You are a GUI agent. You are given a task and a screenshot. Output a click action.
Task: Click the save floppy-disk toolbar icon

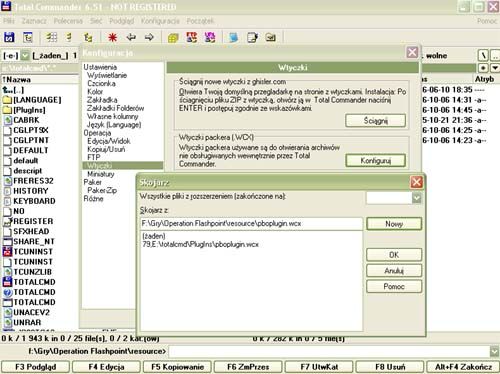pyautogui.click(x=9, y=37)
